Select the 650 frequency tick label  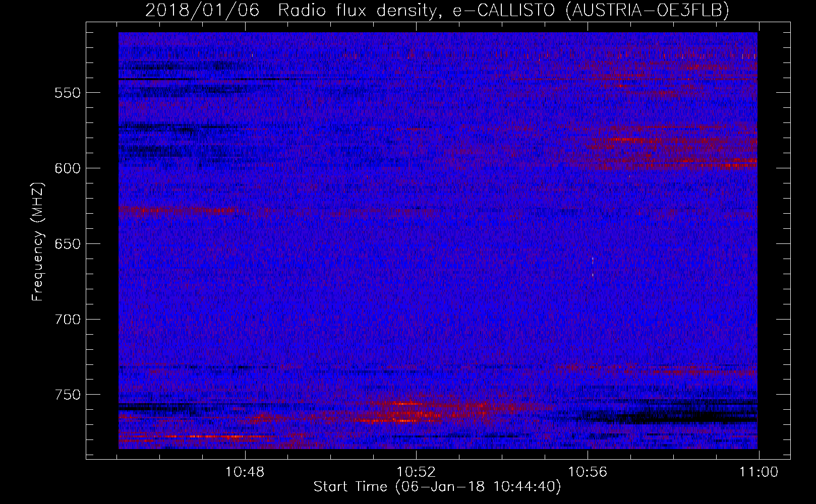click(x=68, y=244)
